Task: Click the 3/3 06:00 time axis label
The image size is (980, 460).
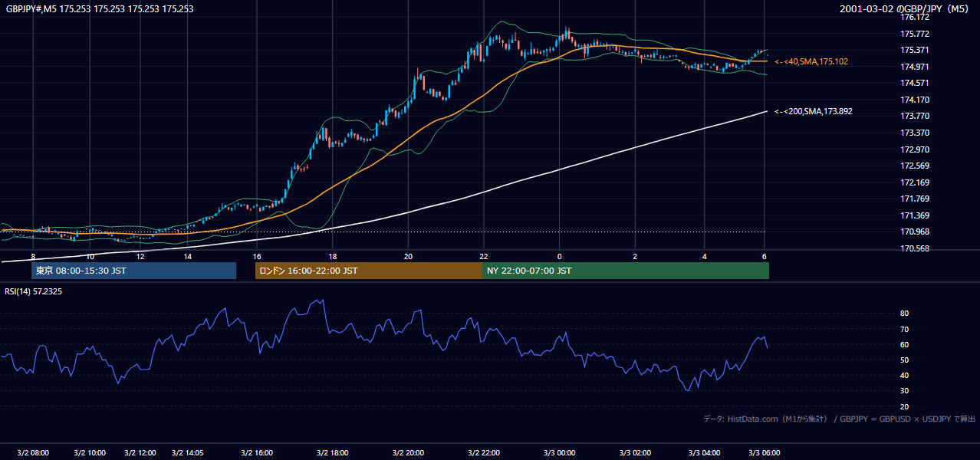Action: click(765, 453)
